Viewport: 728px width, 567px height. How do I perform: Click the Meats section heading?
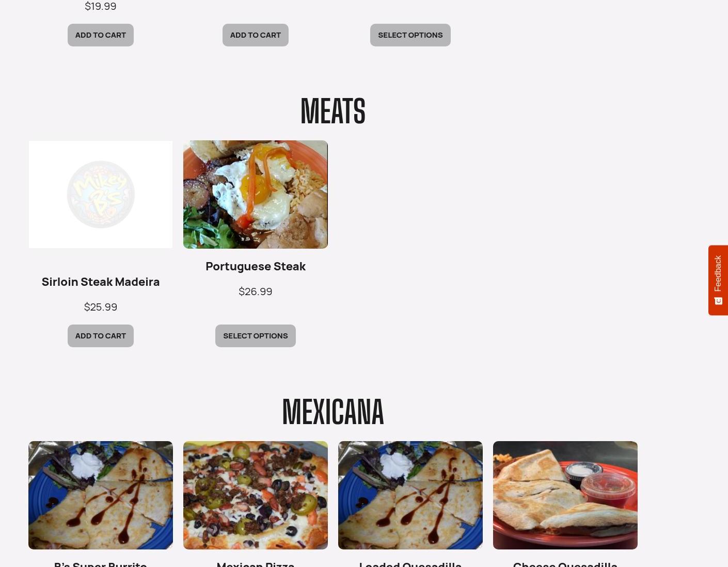click(333, 111)
